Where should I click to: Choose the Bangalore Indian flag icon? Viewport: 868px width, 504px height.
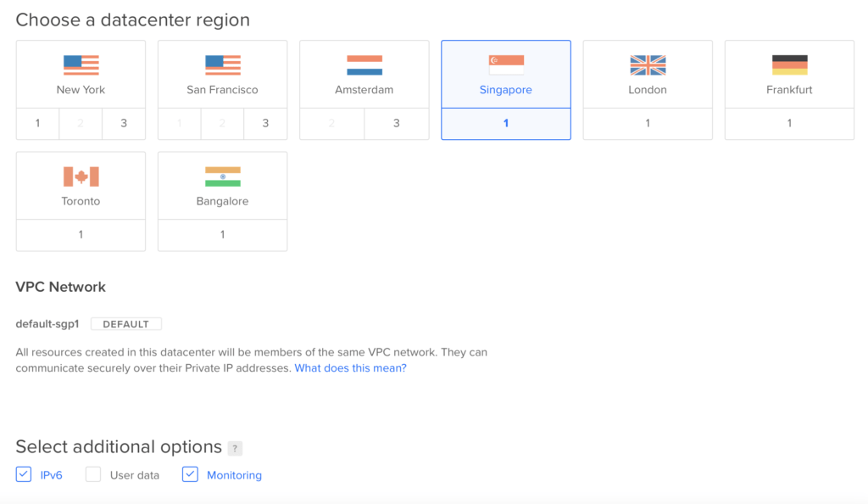[x=222, y=176]
